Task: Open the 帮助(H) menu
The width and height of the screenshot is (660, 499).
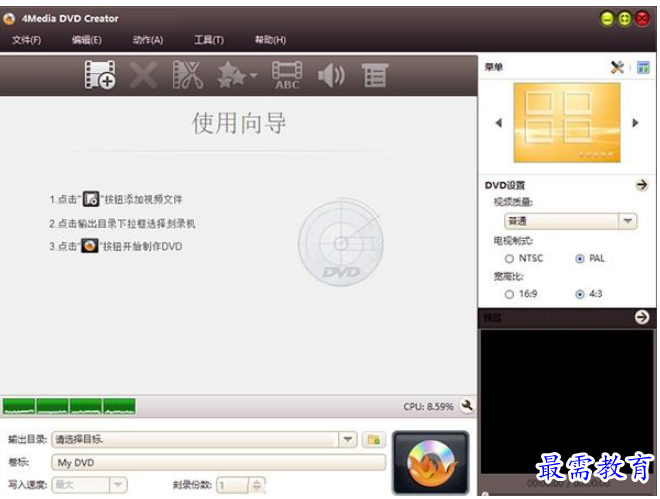Action: (x=270, y=40)
